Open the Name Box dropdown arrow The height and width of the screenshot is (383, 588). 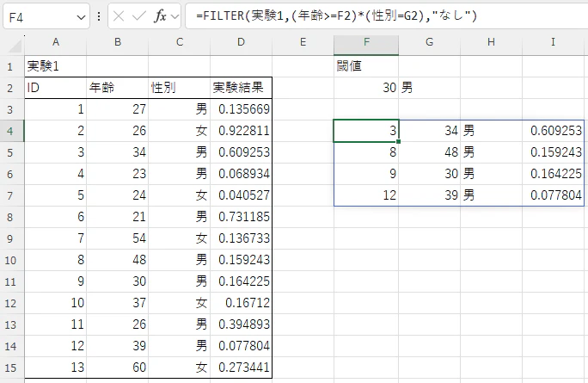(81, 17)
